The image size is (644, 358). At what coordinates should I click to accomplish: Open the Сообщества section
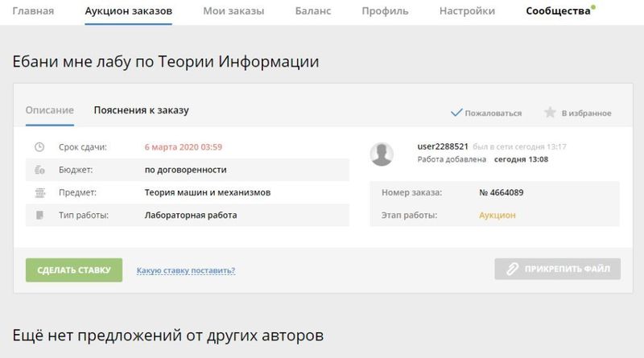pos(558,11)
